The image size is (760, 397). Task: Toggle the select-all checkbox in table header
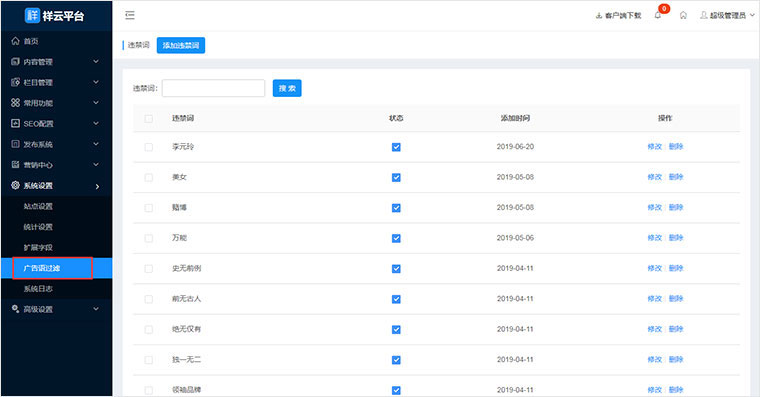coord(149,119)
